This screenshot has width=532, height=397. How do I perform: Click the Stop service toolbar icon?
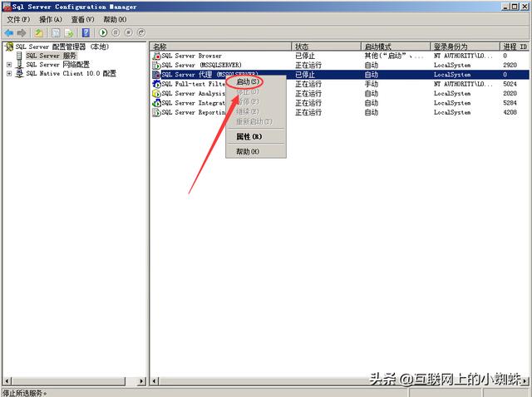point(128,32)
